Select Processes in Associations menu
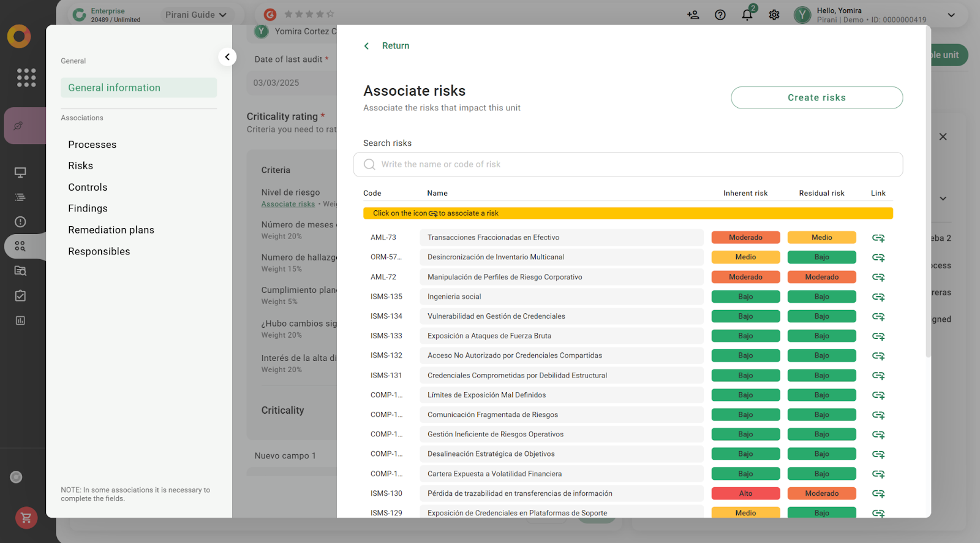The width and height of the screenshot is (980, 543). [x=92, y=145]
